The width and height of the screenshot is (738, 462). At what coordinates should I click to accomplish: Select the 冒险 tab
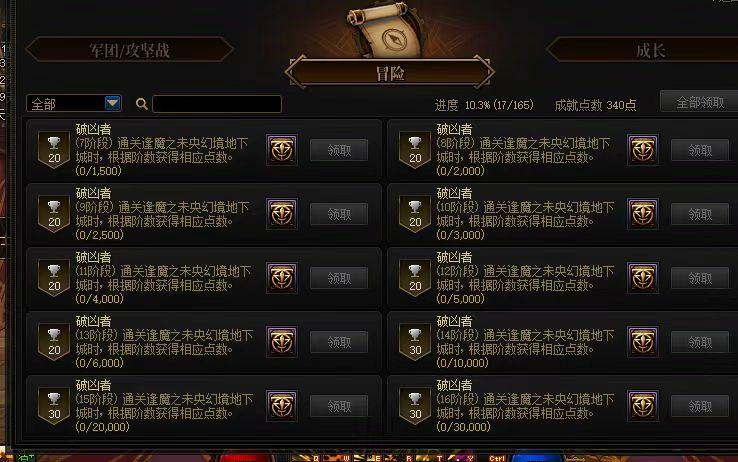pos(390,73)
